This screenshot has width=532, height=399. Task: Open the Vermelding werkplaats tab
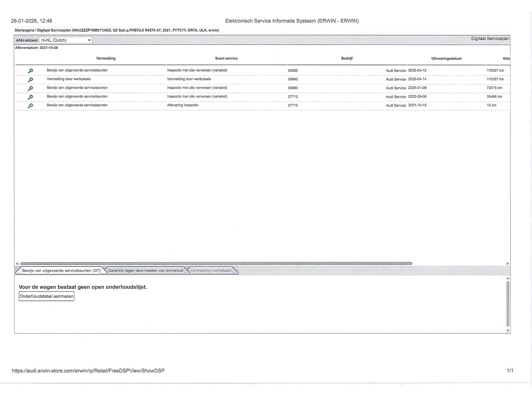point(211,270)
